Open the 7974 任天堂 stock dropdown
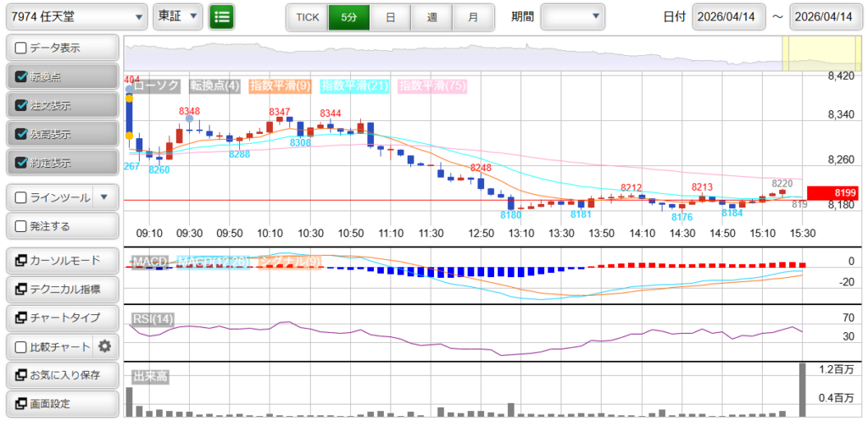Screen dimensions: 868x421 pyautogui.click(x=75, y=16)
